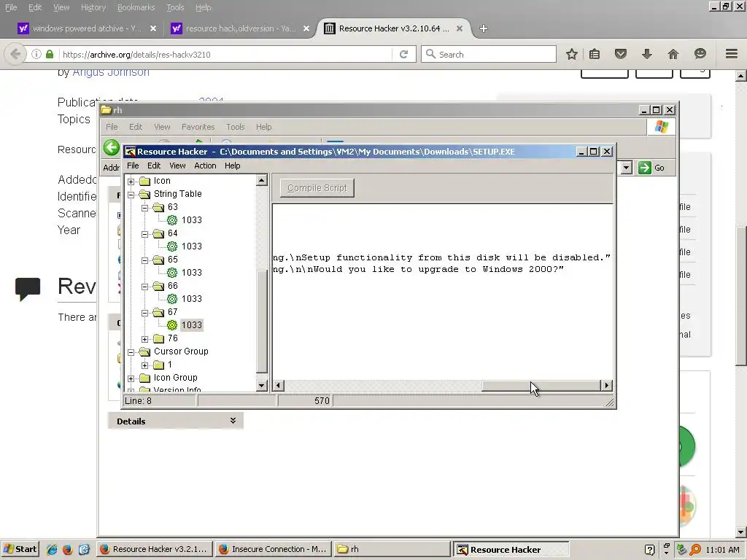Open Favorites menu in rh window
Screen dimensions: 747x560
(198, 127)
